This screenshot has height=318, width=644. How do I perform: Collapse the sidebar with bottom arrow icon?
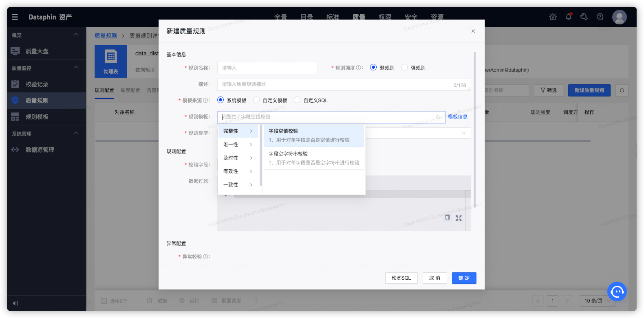(15, 303)
